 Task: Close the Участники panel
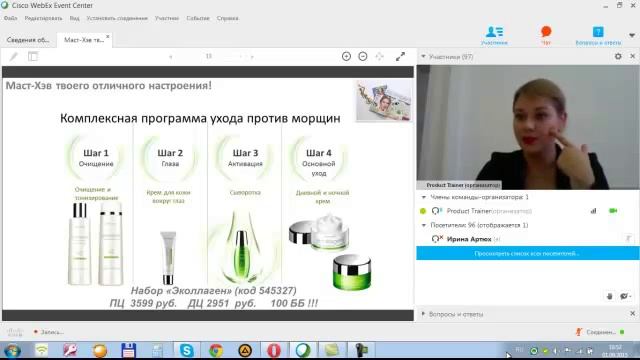(x=633, y=56)
